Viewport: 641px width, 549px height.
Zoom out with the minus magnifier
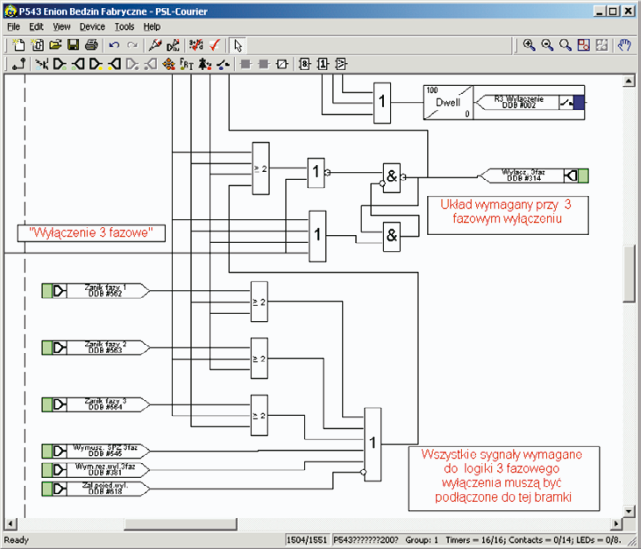tap(547, 45)
